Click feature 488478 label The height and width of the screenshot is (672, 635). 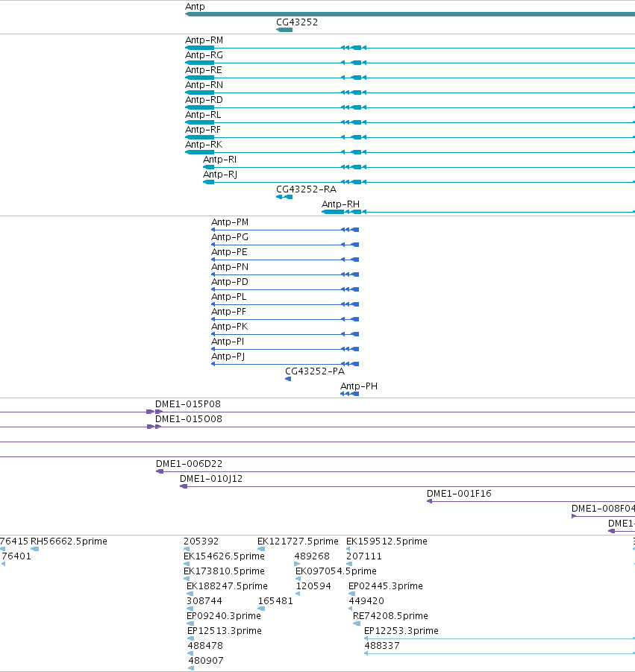205,645
